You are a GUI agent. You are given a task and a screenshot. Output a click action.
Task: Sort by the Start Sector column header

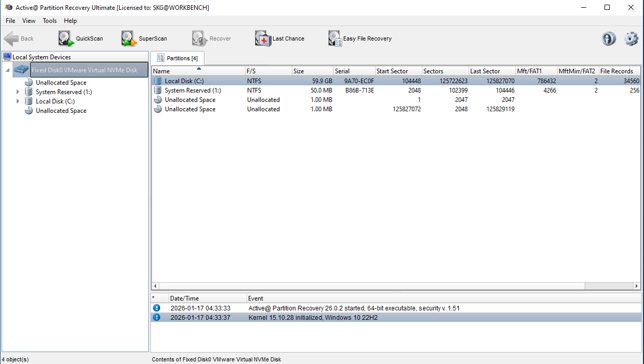398,71
